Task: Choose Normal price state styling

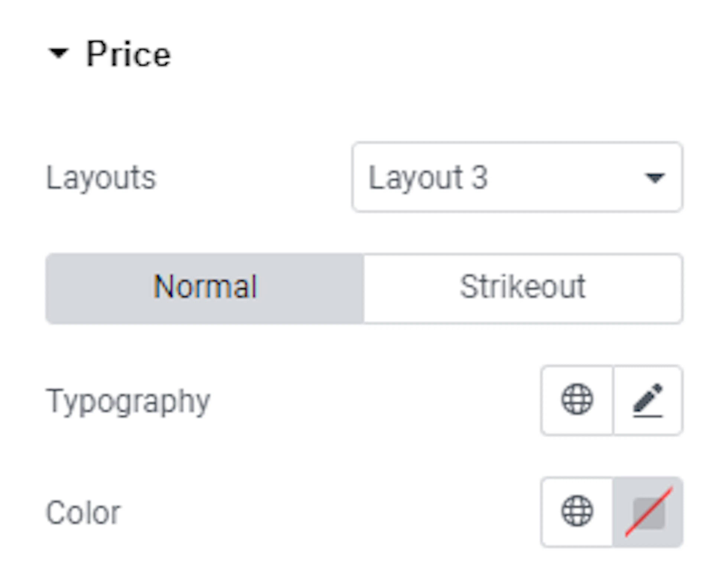Action: point(205,289)
